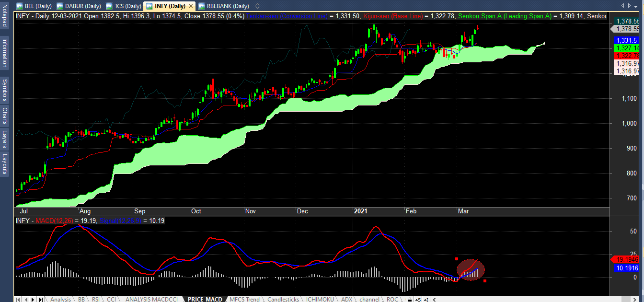Click the new chart tab plus icon

coord(257,6)
